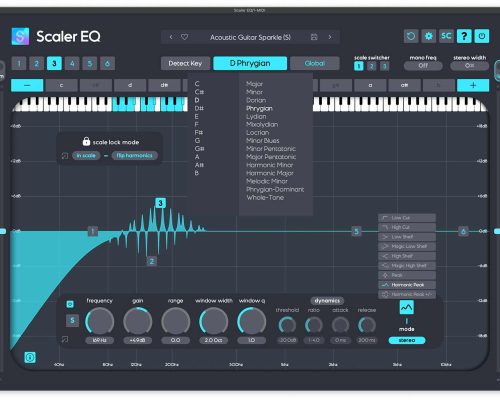500x400 pixels.
Task: Switch to band tab 4
Action: click(72, 63)
